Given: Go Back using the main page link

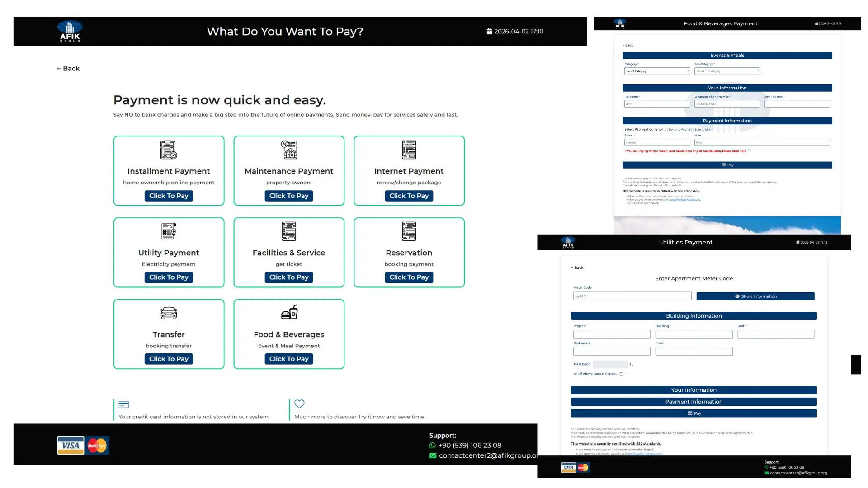Looking at the screenshot, I should point(68,69).
